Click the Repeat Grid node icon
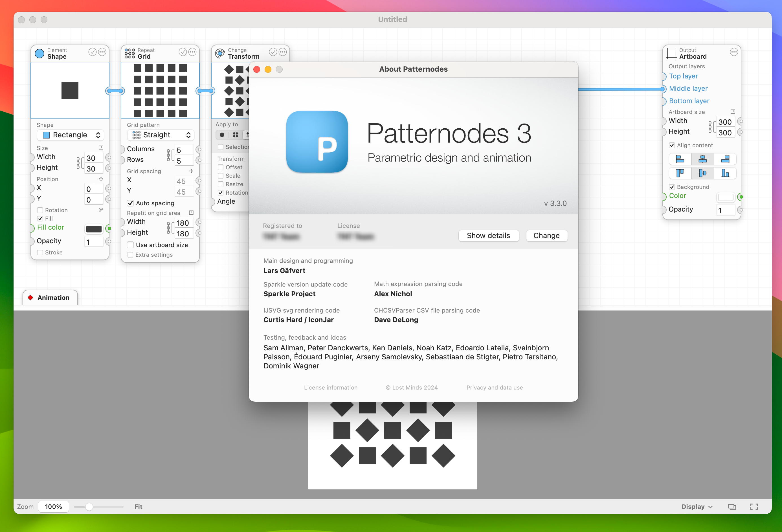The image size is (782, 532). point(130,53)
